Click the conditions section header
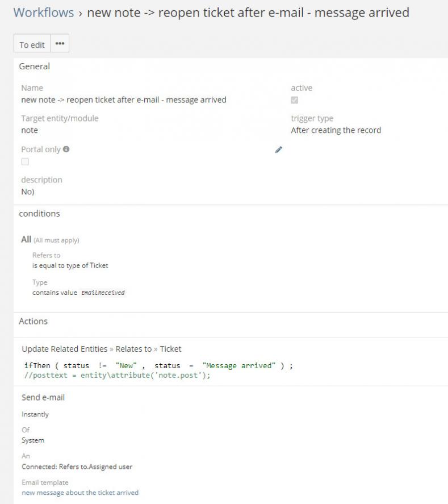The width and height of the screenshot is (448, 504). pyautogui.click(x=39, y=214)
